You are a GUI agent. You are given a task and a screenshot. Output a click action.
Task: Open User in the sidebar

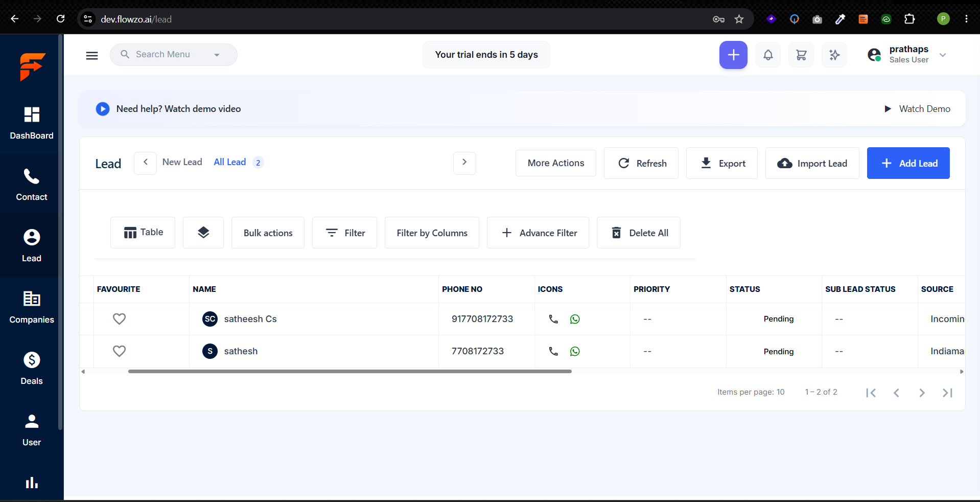pos(32,430)
